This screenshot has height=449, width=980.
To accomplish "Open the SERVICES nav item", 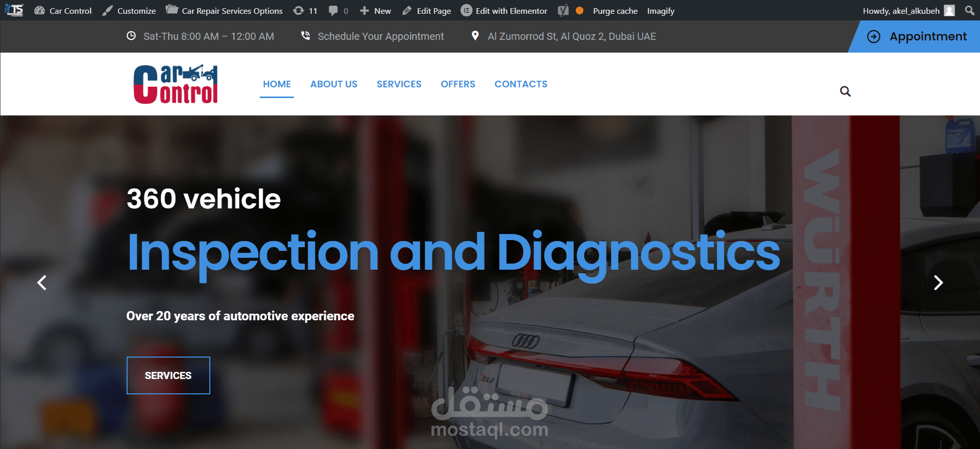I will (x=399, y=84).
